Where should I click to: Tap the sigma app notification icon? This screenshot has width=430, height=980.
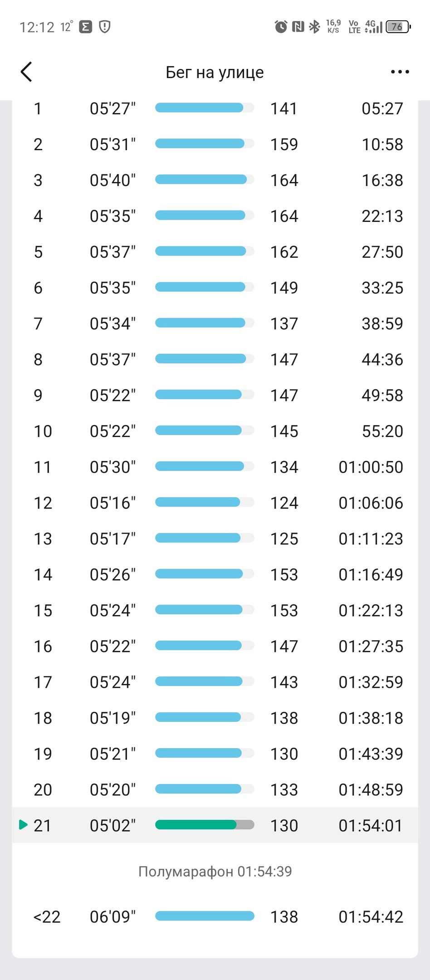[x=86, y=27]
